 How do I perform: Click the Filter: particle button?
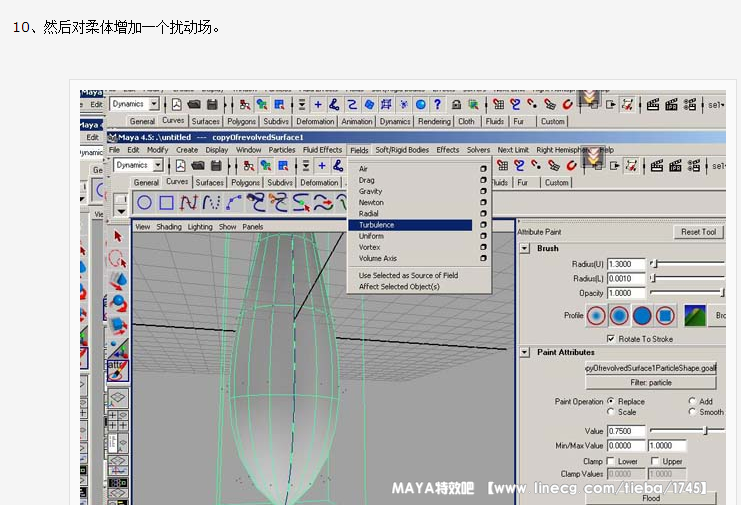(651, 382)
